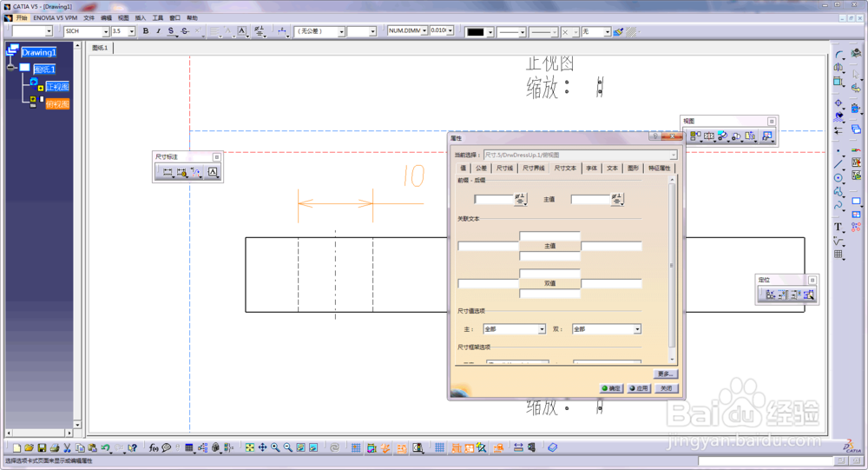Switch to the 尺寸线 tab

pos(504,168)
